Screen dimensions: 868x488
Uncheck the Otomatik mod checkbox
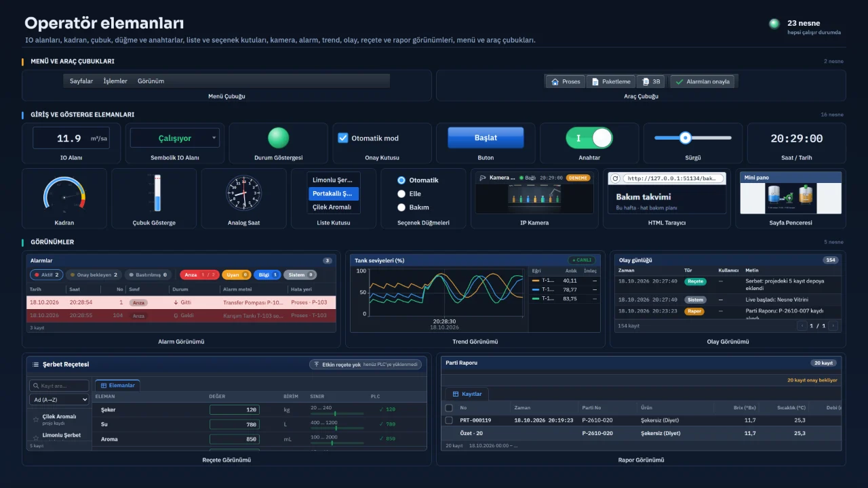point(343,138)
